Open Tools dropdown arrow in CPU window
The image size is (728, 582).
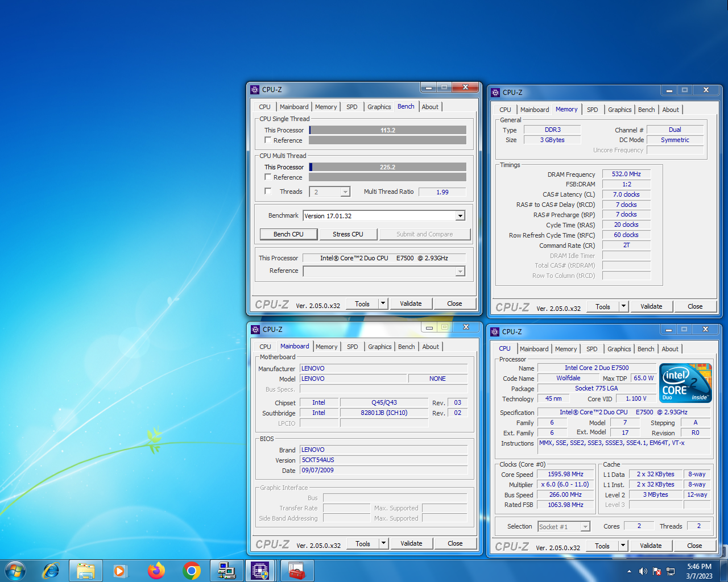tap(623, 546)
